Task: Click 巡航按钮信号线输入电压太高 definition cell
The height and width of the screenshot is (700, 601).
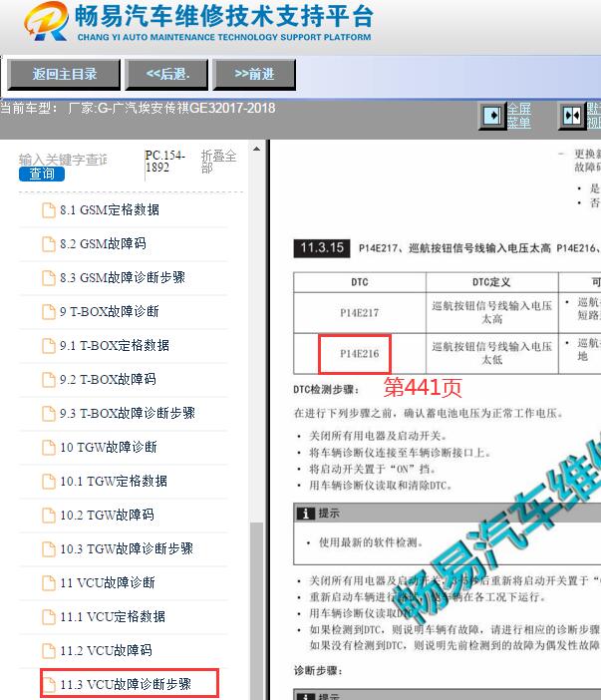Action: pyautogui.click(x=491, y=312)
